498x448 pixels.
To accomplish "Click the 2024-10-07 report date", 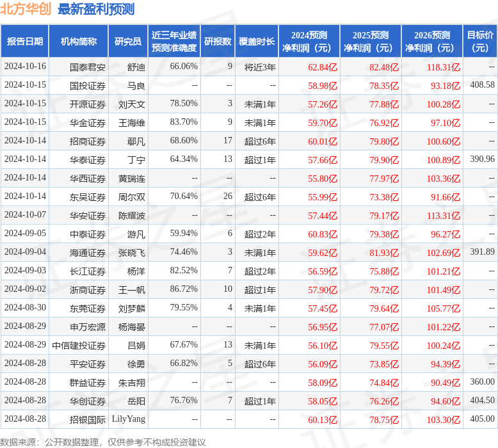I will [25, 214].
